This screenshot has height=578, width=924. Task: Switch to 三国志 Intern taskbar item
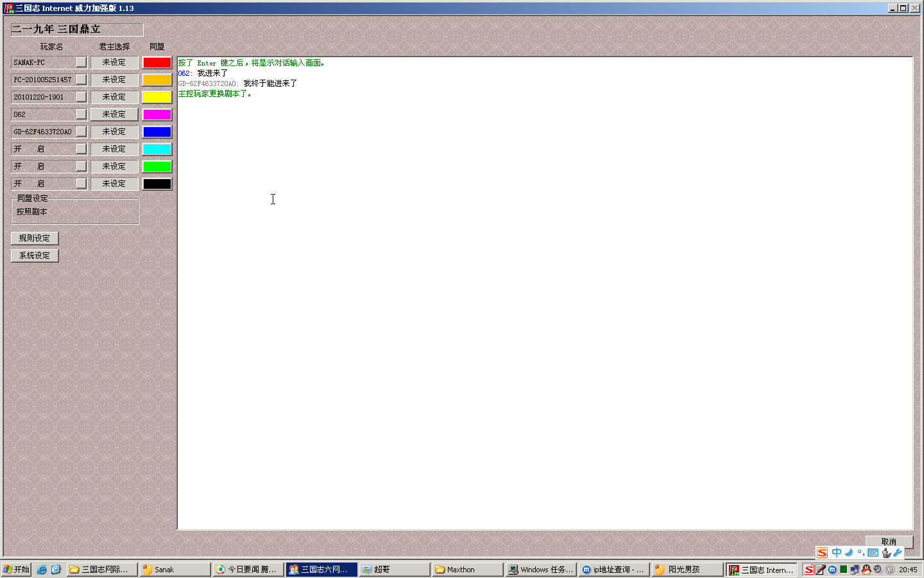tap(761, 570)
